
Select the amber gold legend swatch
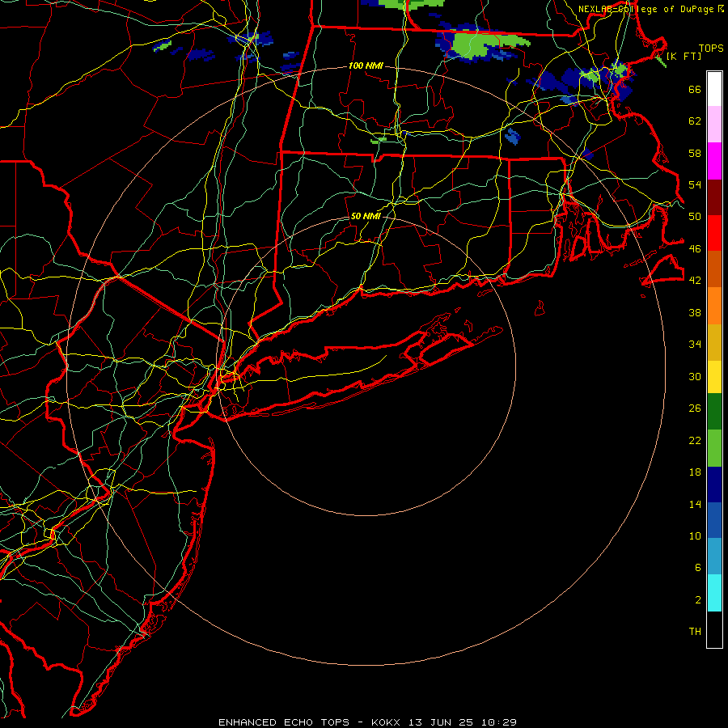714,342
